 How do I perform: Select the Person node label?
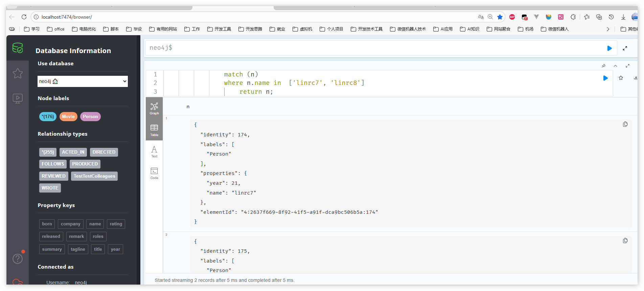pos(90,116)
